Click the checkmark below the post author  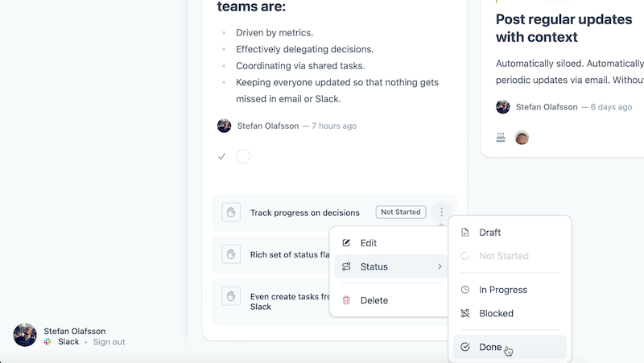(222, 157)
